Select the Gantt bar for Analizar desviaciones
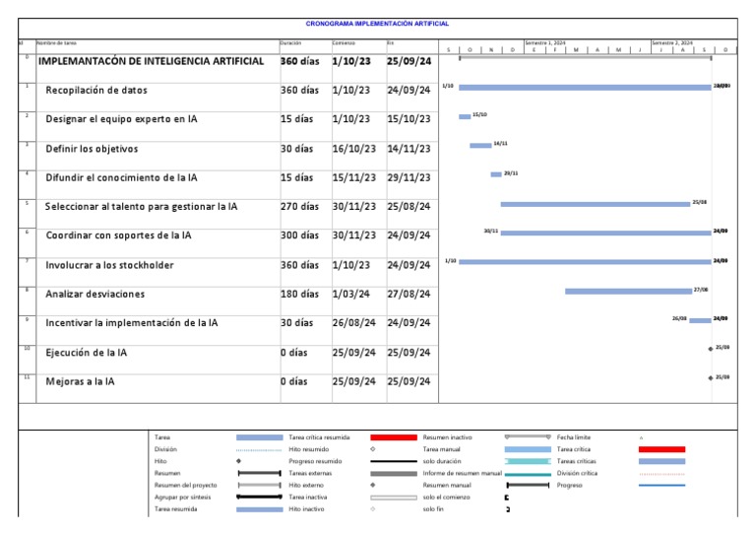This screenshot has height=535, width=756. [628, 291]
